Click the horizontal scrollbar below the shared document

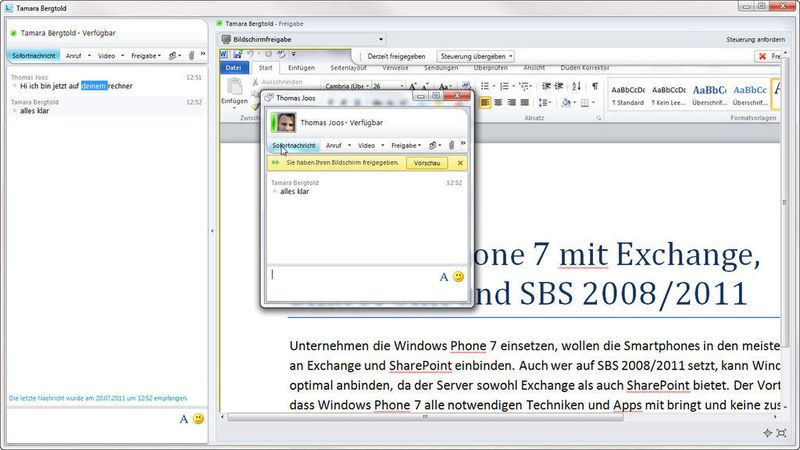425,417
